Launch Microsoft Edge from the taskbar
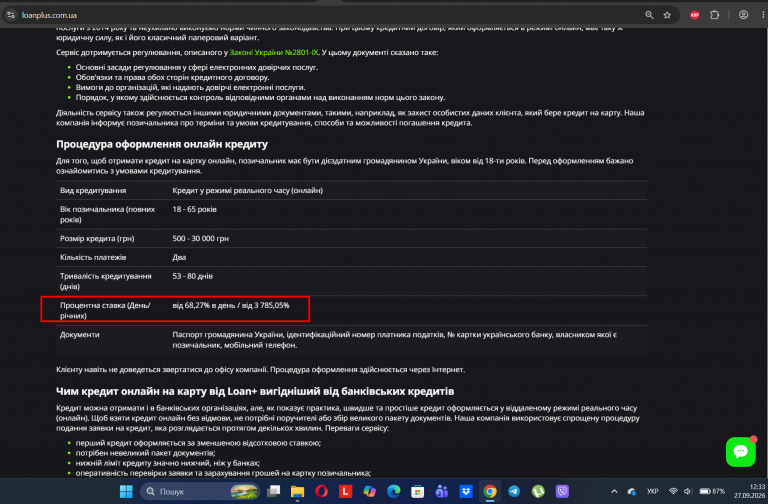Screen dimensions: 768x504 pos(393,491)
